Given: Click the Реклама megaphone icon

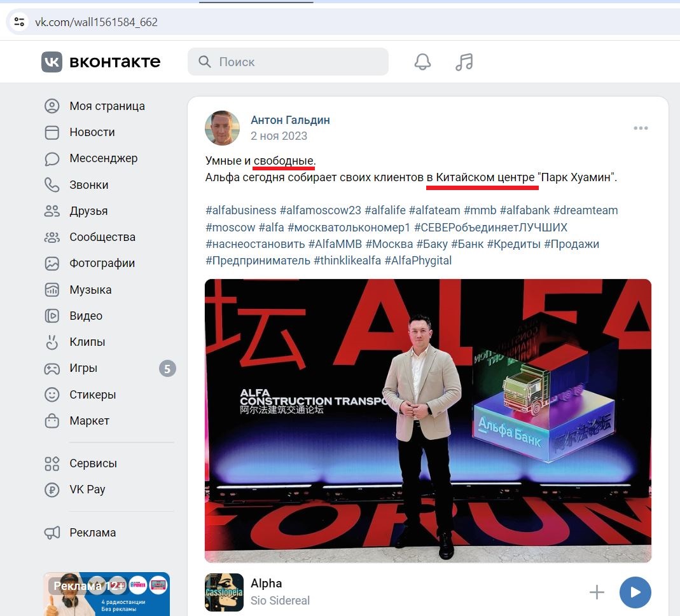Looking at the screenshot, I should 52,532.
